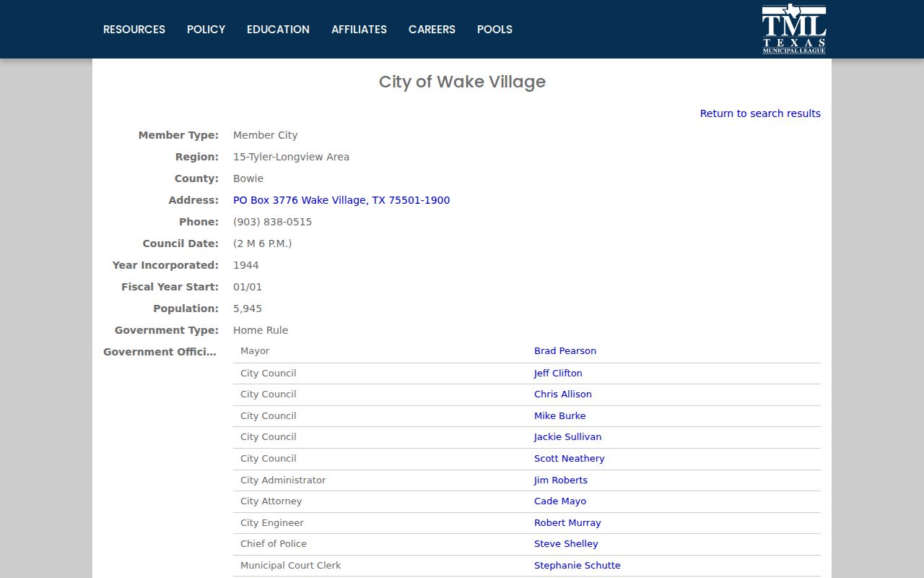Image resolution: width=924 pixels, height=578 pixels.
Task: Open the Pools menu
Action: point(494,30)
